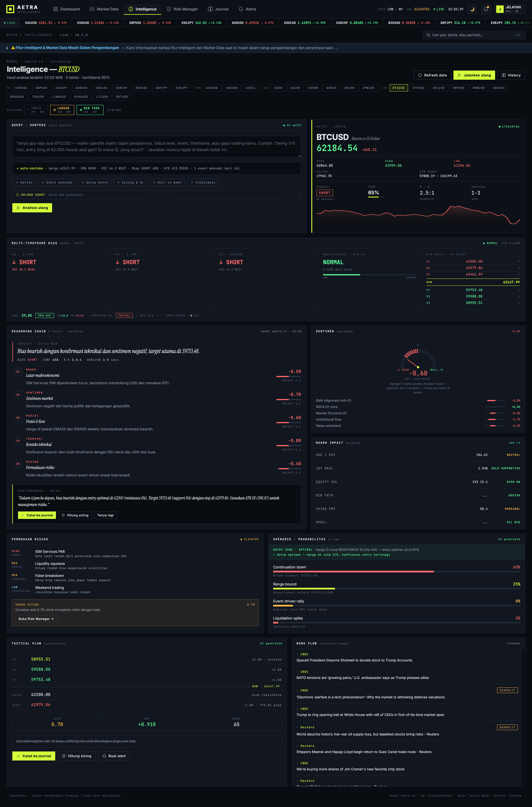Screen dimensions: 532x807
Task: Open the JELAYAN Pro account menu
Action: 510,9
